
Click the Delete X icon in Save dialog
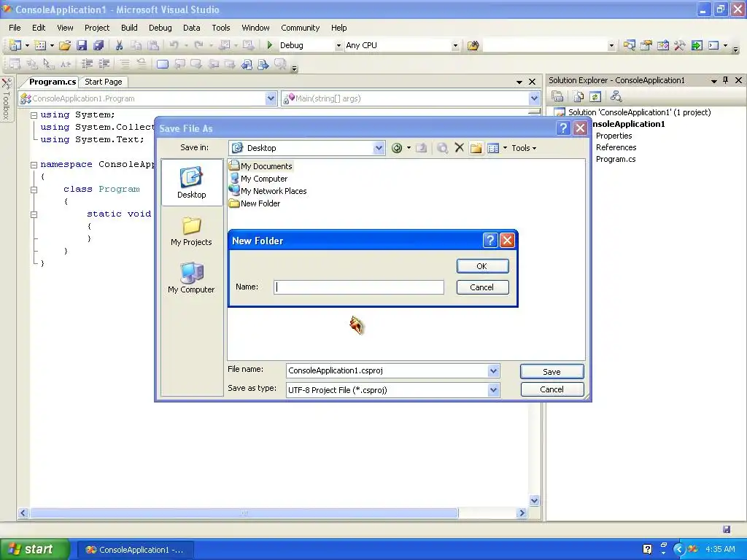[x=460, y=147]
